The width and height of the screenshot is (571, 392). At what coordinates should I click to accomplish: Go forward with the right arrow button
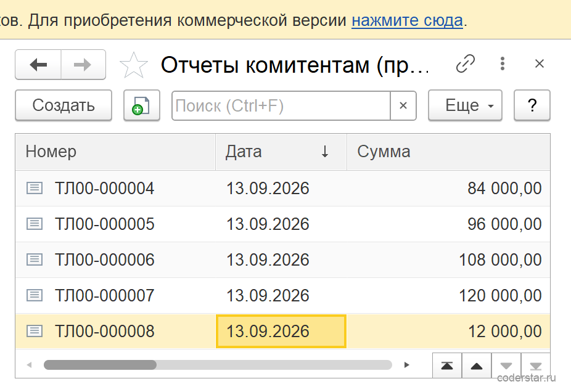pos(83,65)
